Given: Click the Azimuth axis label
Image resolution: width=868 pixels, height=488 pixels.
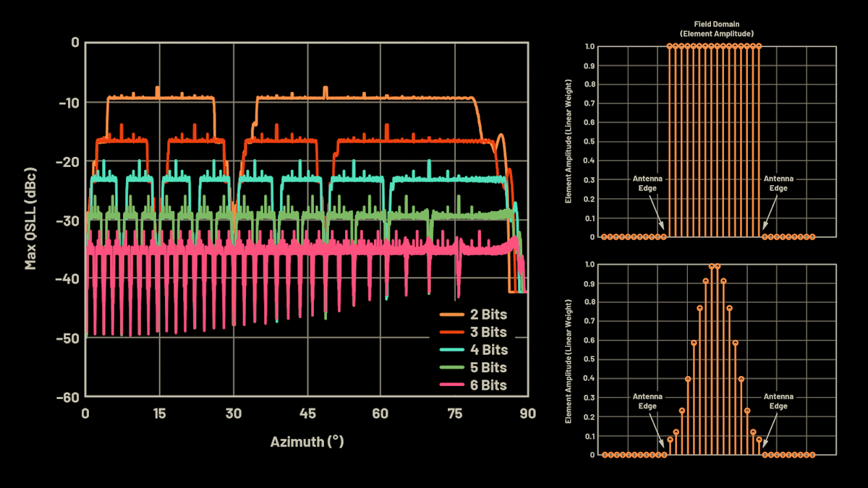Looking at the screenshot, I should click(x=308, y=440).
